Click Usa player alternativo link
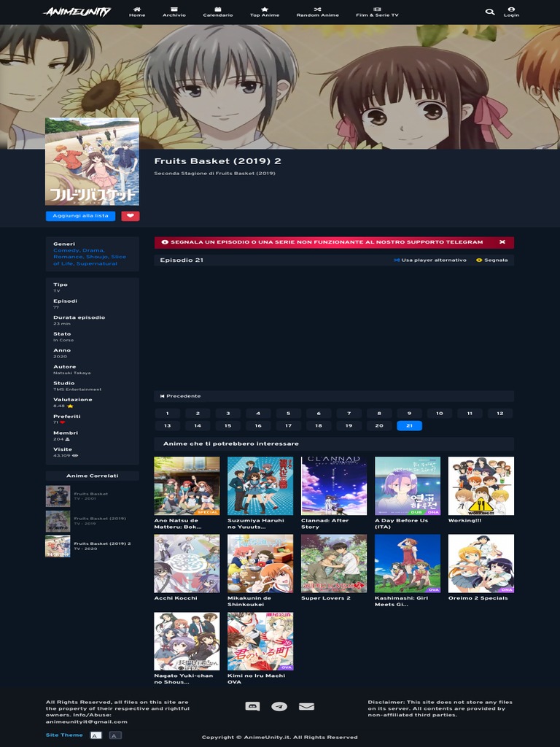The height and width of the screenshot is (747, 560). pyautogui.click(x=430, y=260)
